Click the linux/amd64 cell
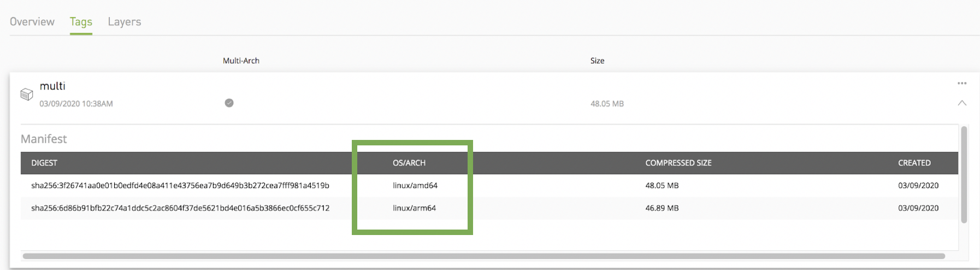The height and width of the screenshot is (270, 980). [x=415, y=185]
